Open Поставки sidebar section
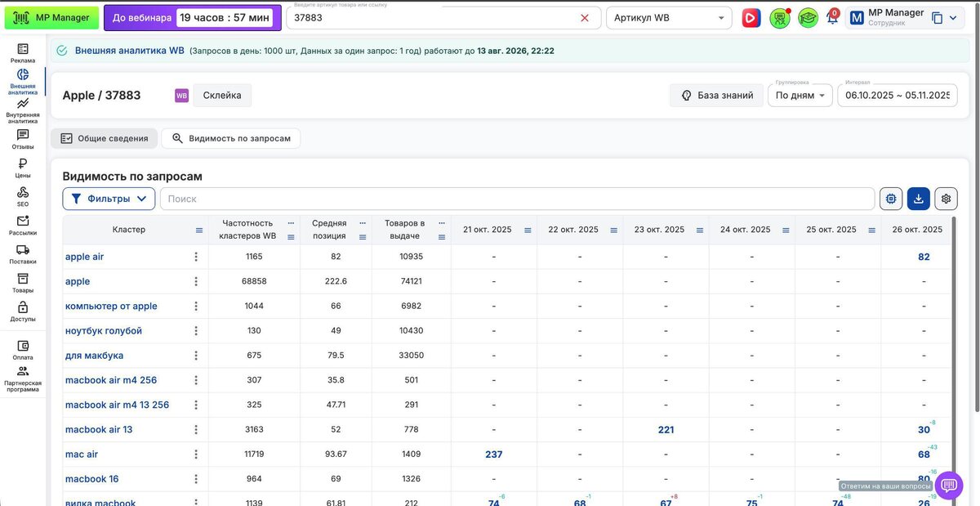Screen dimensions: 980x506 (23, 255)
